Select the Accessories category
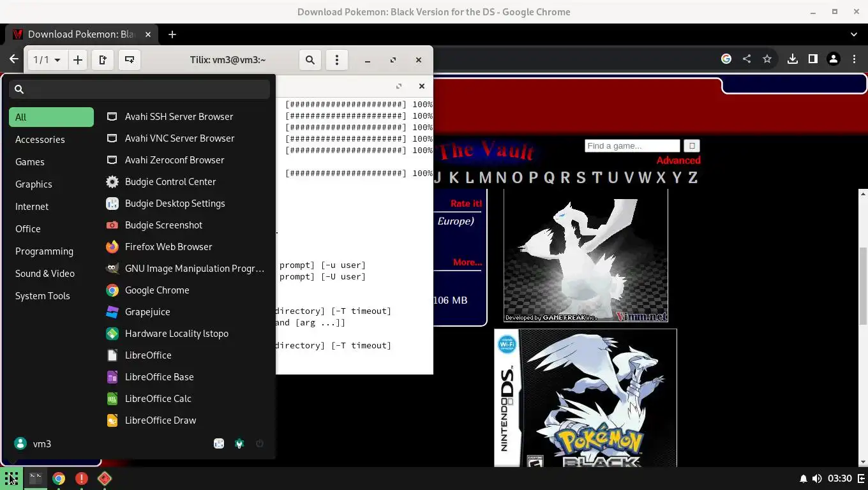 point(51,140)
